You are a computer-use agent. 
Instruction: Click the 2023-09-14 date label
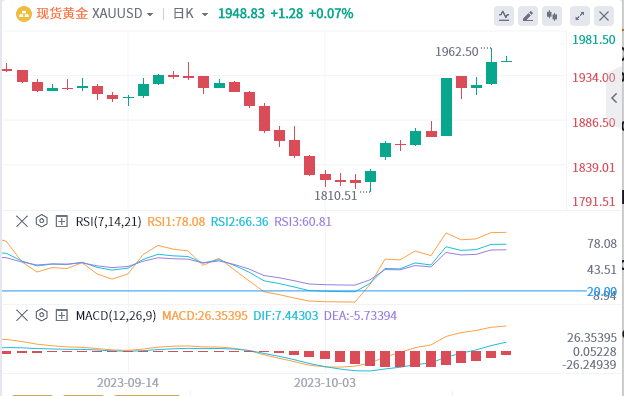128,383
